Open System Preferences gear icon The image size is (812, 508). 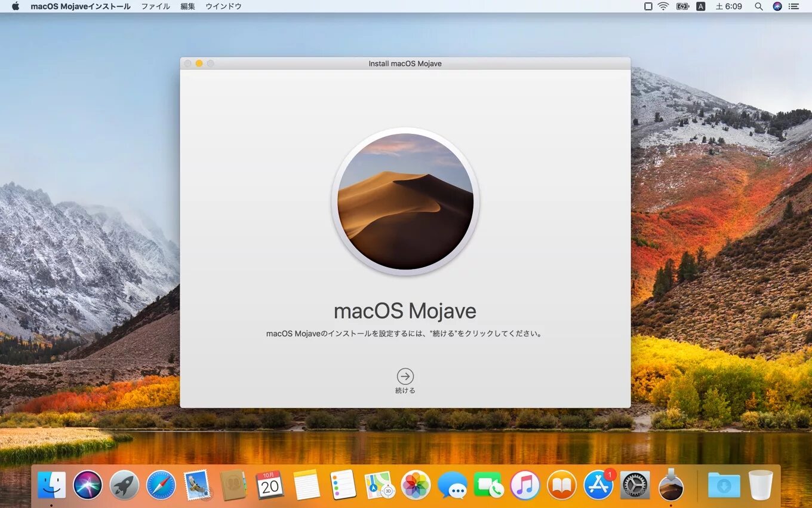[x=635, y=485]
